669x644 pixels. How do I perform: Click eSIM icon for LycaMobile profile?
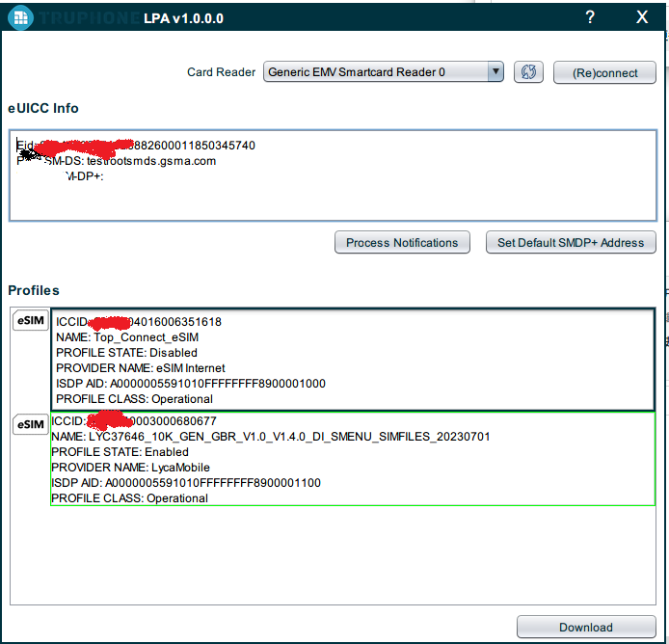click(x=31, y=424)
